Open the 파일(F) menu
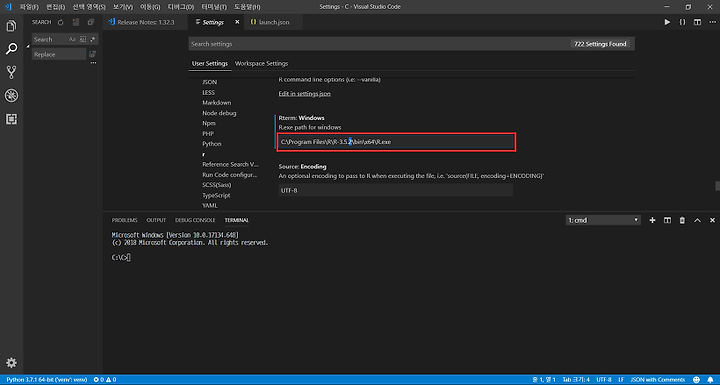720x385 pixels. tap(29, 7)
